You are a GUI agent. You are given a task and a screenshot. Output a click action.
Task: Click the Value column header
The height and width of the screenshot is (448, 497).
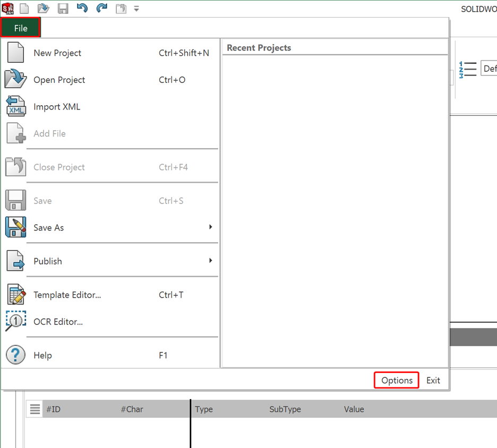(354, 409)
